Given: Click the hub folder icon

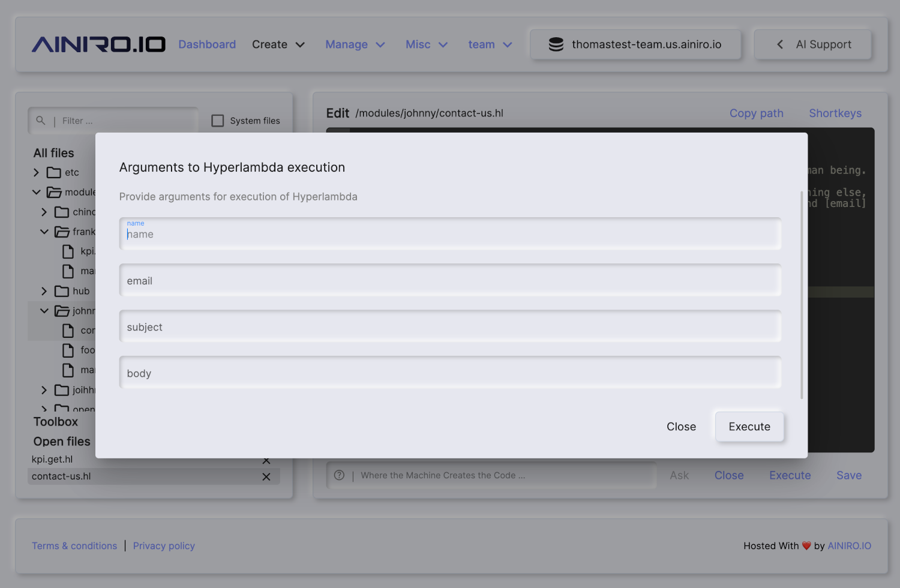Looking at the screenshot, I should click(x=62, y=291).
